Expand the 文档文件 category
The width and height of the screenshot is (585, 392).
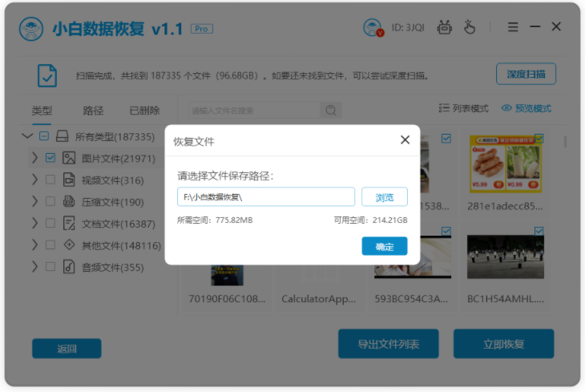coord(34,223)
